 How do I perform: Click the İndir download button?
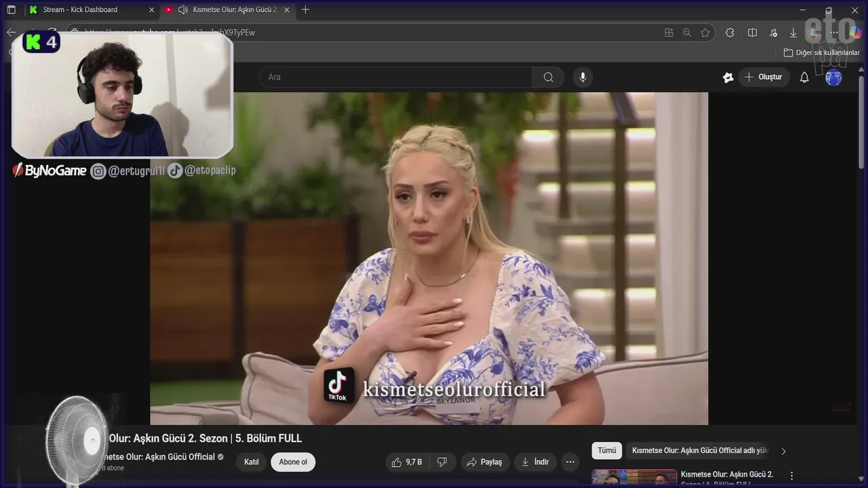[x=535, y=462]
